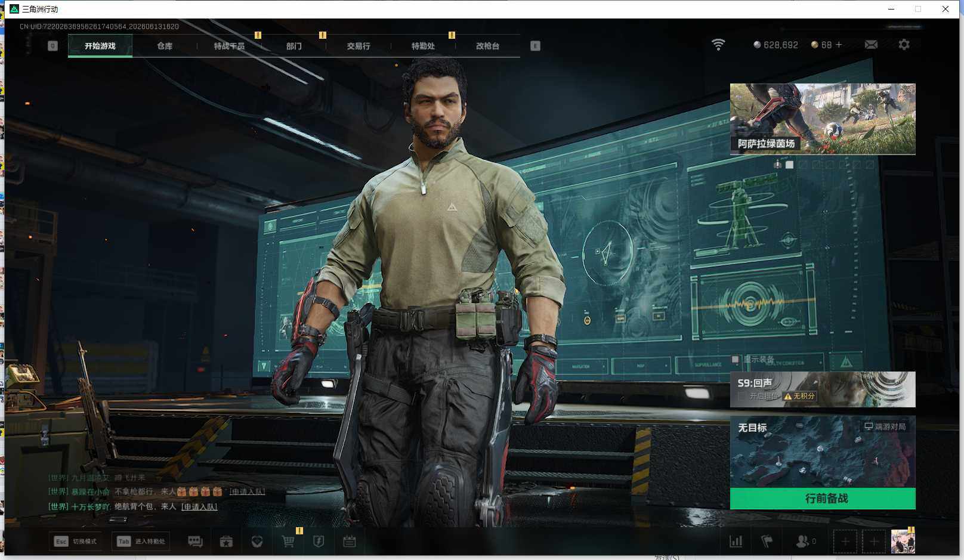Open the flag icon in bottom bar
Viewport: 964px width, 560px height.
click(x=767, y=542)
